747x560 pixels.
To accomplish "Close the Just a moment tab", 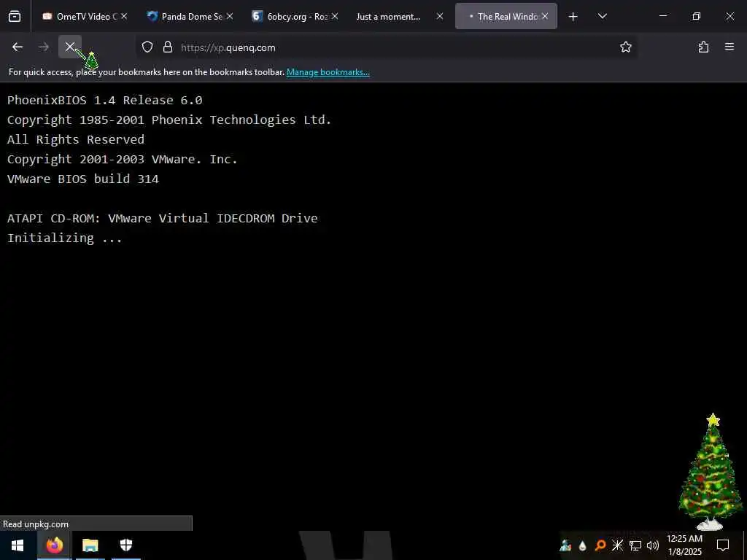I will click(440, 16).
